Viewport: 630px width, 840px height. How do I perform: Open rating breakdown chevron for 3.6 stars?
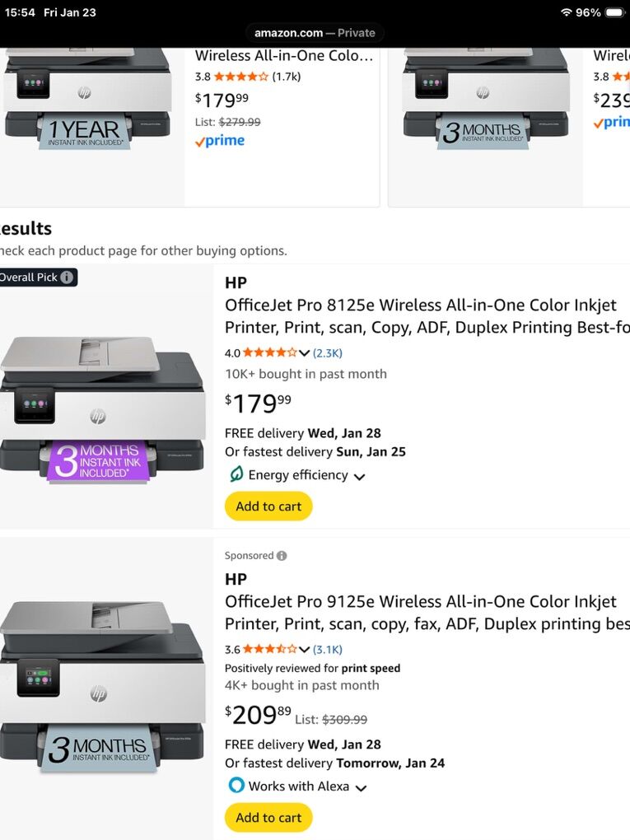point(305,650)
